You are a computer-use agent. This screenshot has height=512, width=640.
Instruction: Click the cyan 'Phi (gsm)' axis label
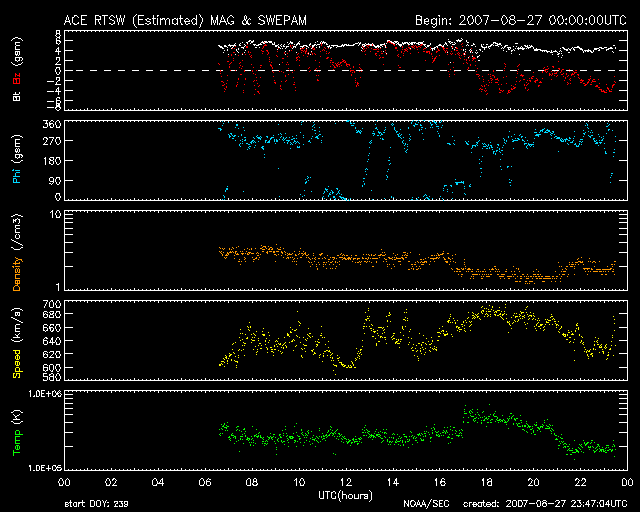coord(17,159)
